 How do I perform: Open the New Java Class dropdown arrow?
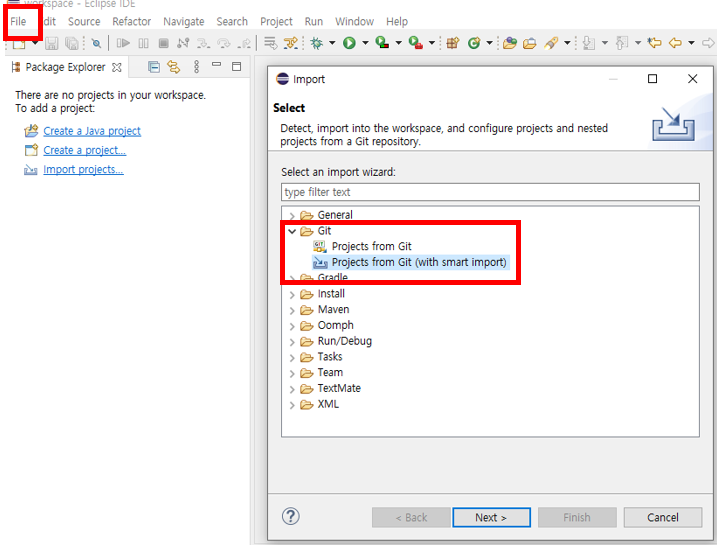coord(489,43)
